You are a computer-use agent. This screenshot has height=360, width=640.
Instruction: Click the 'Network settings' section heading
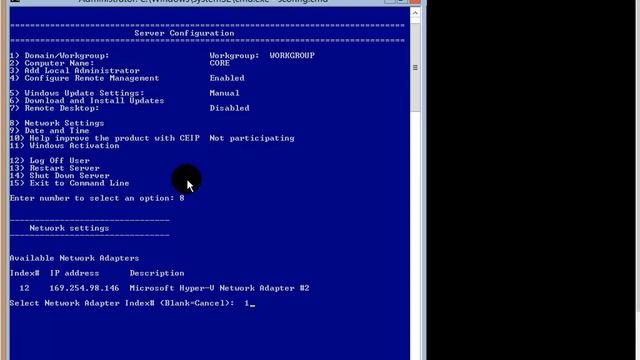coord(69,228)
